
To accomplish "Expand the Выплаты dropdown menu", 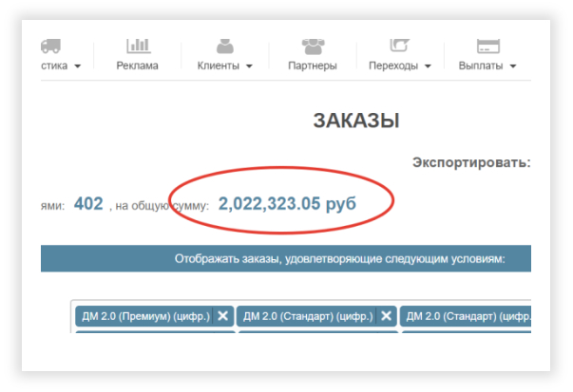I will tap(512, 66).
